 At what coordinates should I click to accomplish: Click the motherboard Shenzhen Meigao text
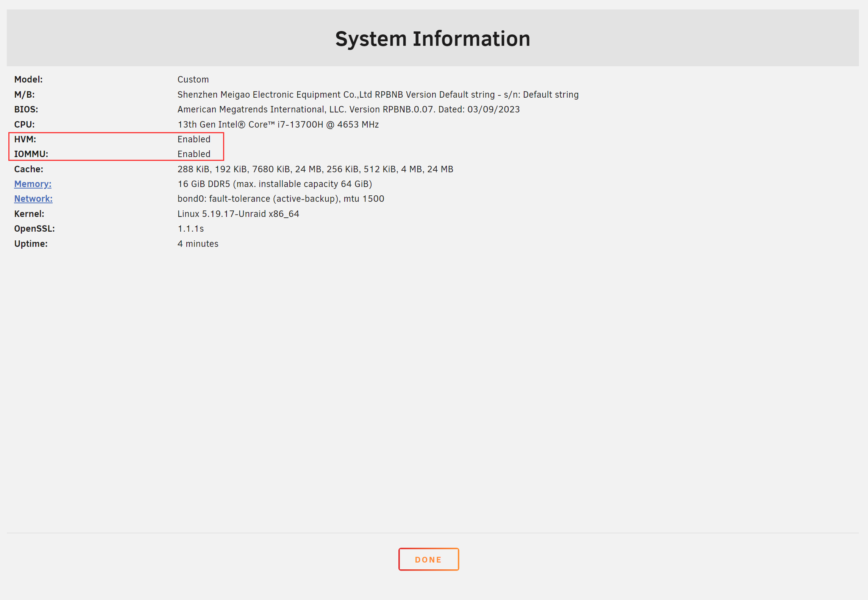378,95
